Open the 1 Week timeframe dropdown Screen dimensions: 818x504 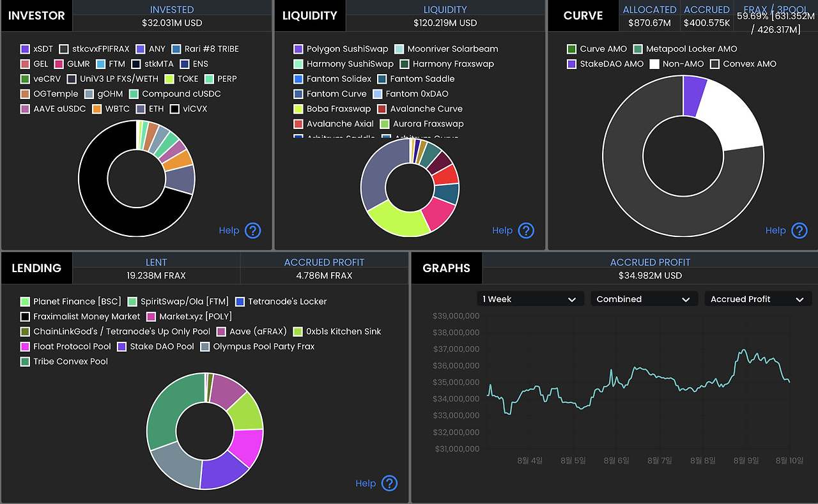tap(530, 299)
